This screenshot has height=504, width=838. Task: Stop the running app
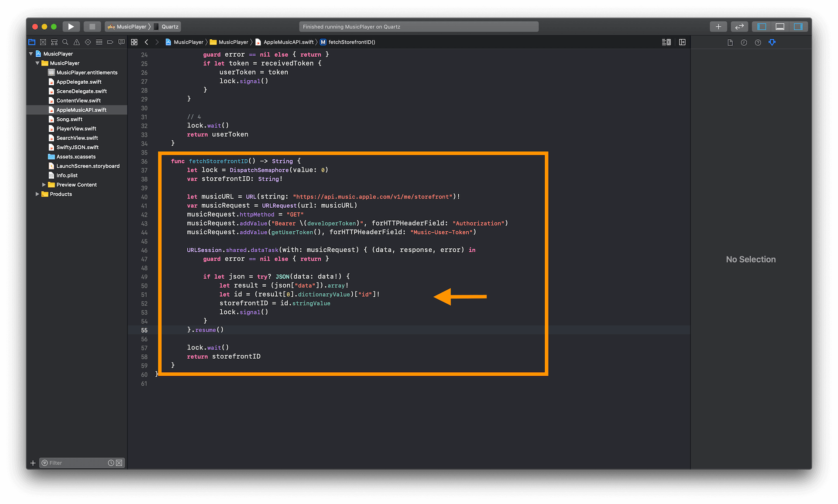(x=92, y=26)
